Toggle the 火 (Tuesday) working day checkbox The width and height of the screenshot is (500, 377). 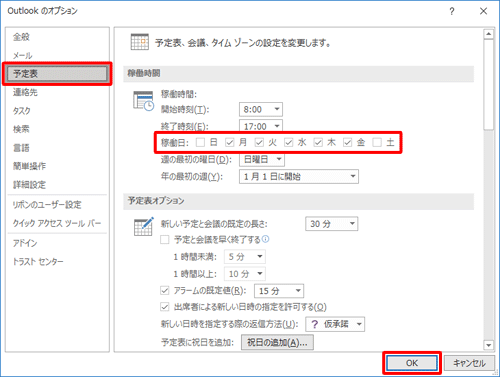[x=259, y=143]
